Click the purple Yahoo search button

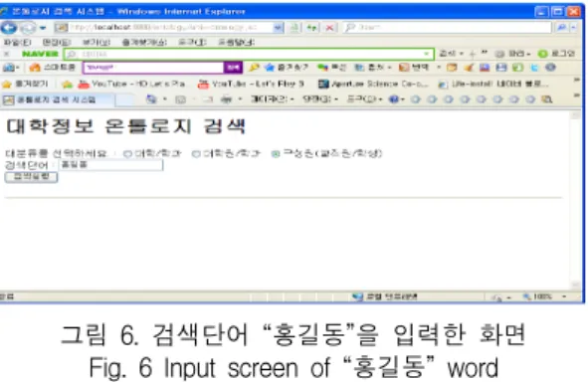233,68
